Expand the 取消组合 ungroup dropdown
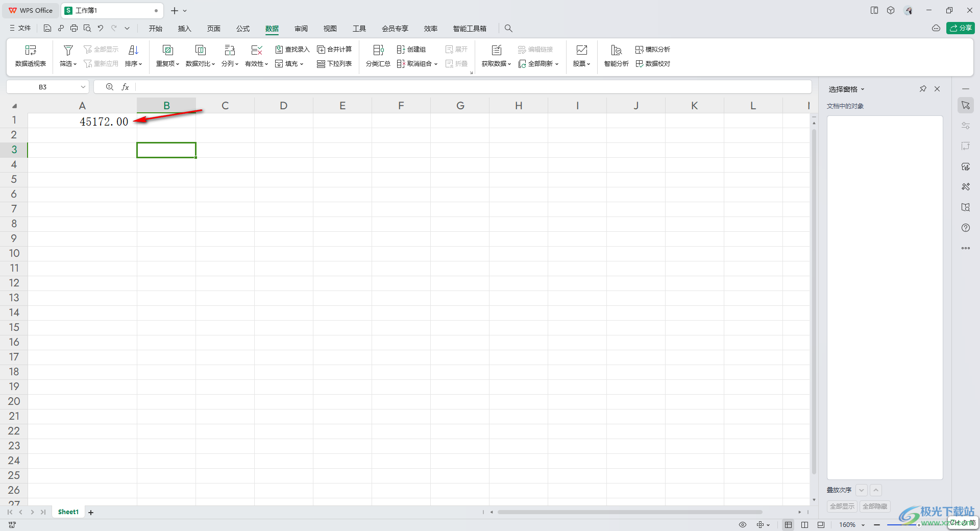The width and height of the screenshot is (980, 531). (x=436, y=64)
